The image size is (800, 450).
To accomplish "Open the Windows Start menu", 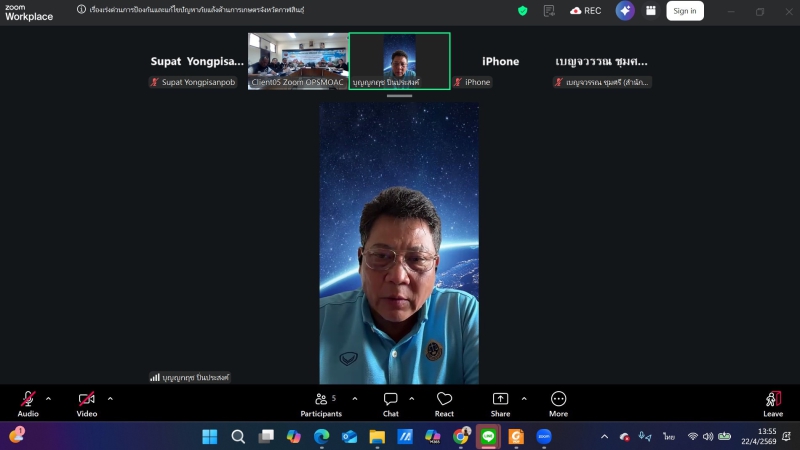I will pyautogui.click(x=210, y=436).
